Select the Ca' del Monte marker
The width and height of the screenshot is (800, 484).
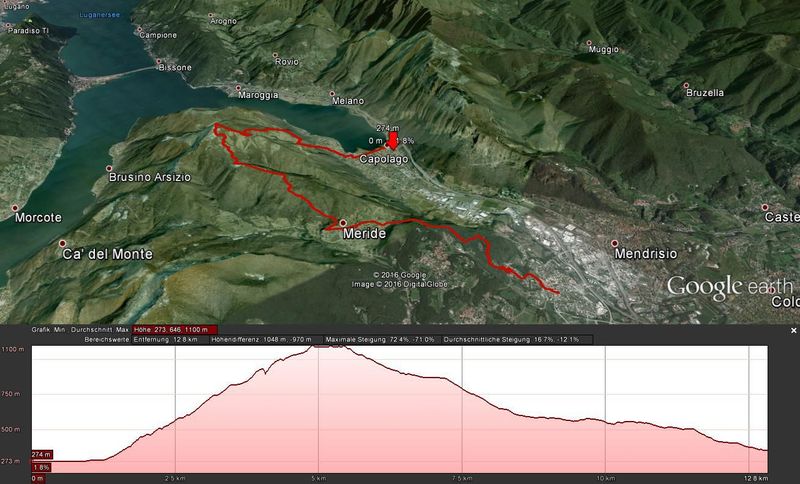point(63,243)
